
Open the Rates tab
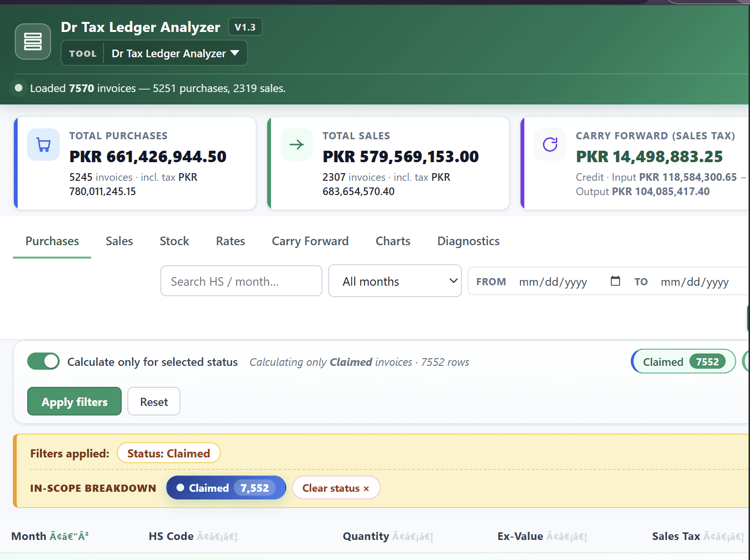click(230, 241)
